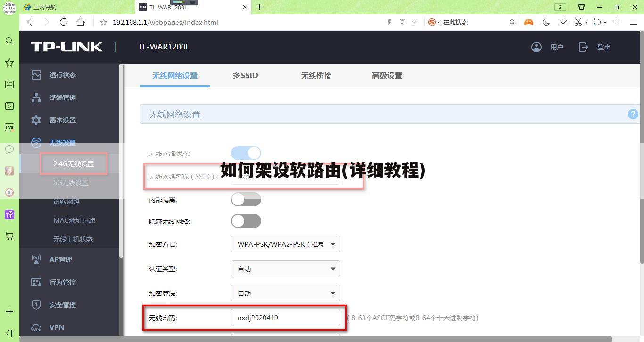Enable the 内部隔离 switch
Image resolution: width=644 pixels, height=342 pixels.
click(246, 199)
